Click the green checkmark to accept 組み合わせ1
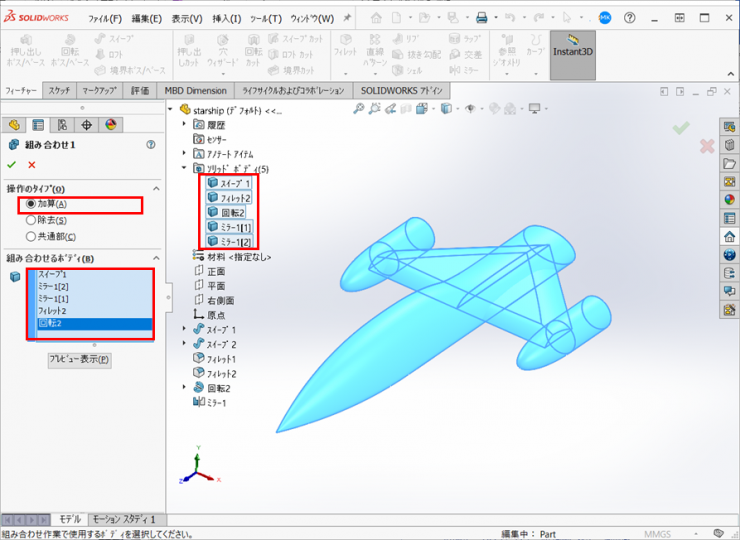Image resolution: width=740 pixels, height=540 pixels. pyautogui.click(x=12, y=165)
